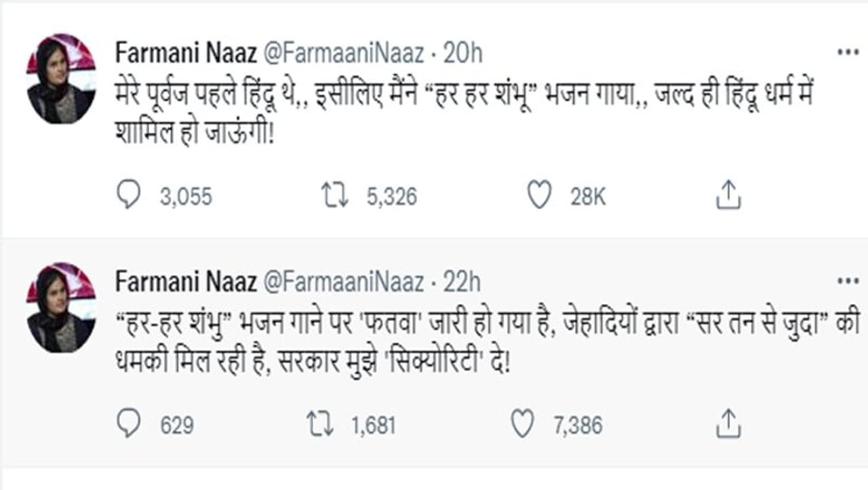The height and width of the screenshot is (490, 868).
Task: Click @FarmaaniNaaz handle on the 22h tweet
Action: 343,282
